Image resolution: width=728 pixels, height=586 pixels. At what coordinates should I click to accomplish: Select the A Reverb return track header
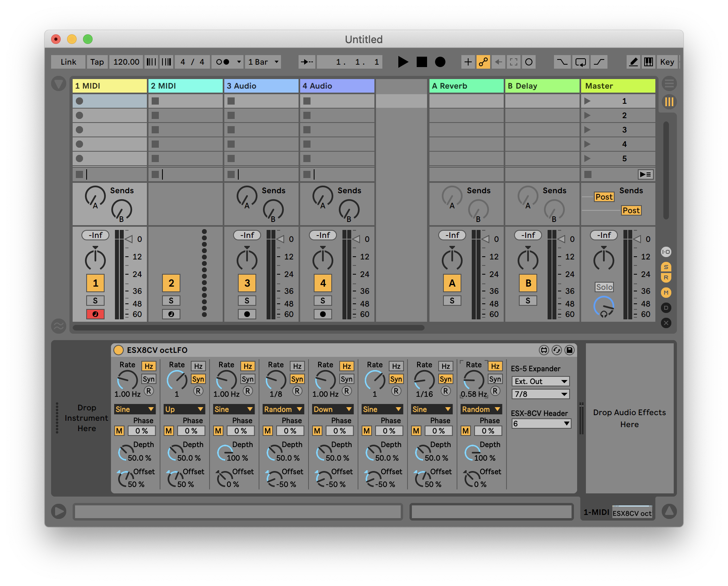tap(466, 86)
